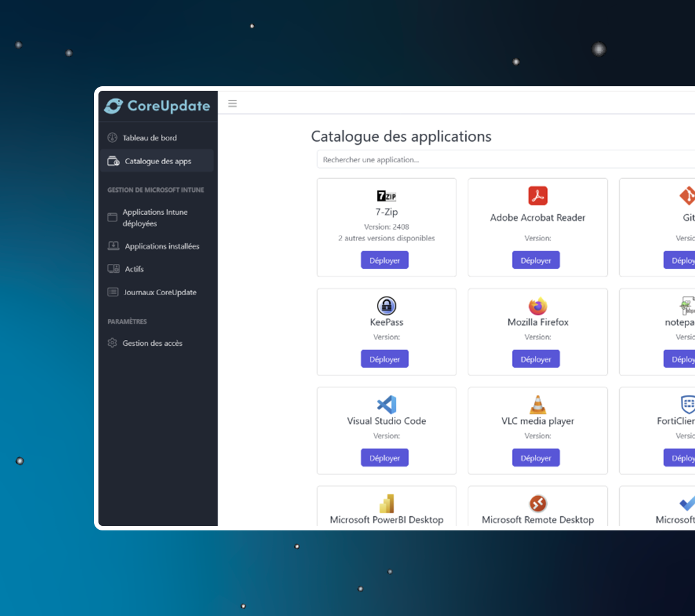Select Catalogue des apps menu item
This screenshot has height=616, width=695.
coord(158,161)
